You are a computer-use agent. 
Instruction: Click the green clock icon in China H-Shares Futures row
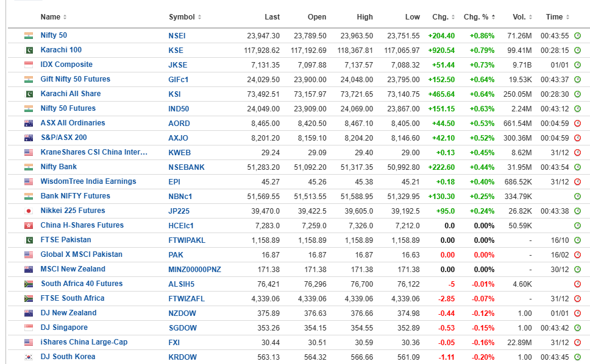578,226
